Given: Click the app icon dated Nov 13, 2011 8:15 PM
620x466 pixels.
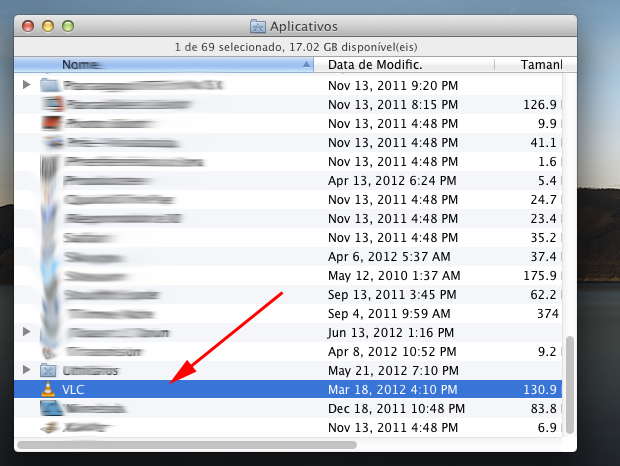Looking at the screenshot, I should (x=53, y=104).
